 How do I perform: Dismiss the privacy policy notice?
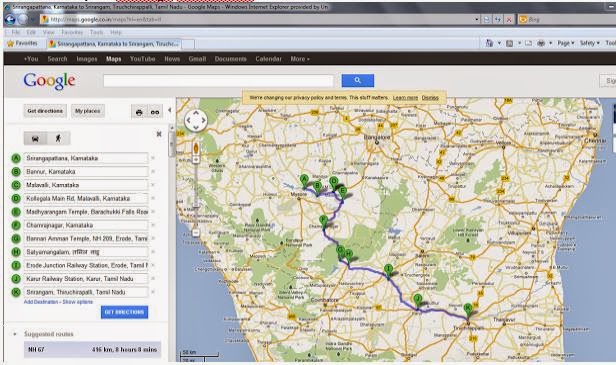click(430, 98)
